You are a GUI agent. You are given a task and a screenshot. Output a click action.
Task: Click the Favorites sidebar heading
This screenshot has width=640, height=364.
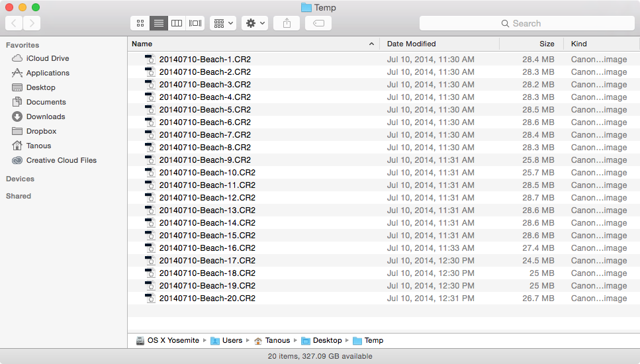pos(23,45)
